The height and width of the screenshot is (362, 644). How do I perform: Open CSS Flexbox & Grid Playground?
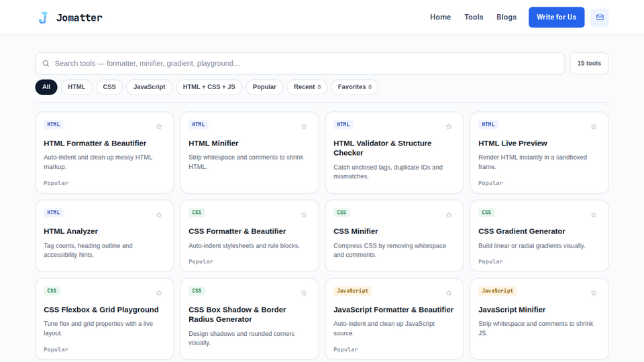pyautogui.click(x=101, y=310)
